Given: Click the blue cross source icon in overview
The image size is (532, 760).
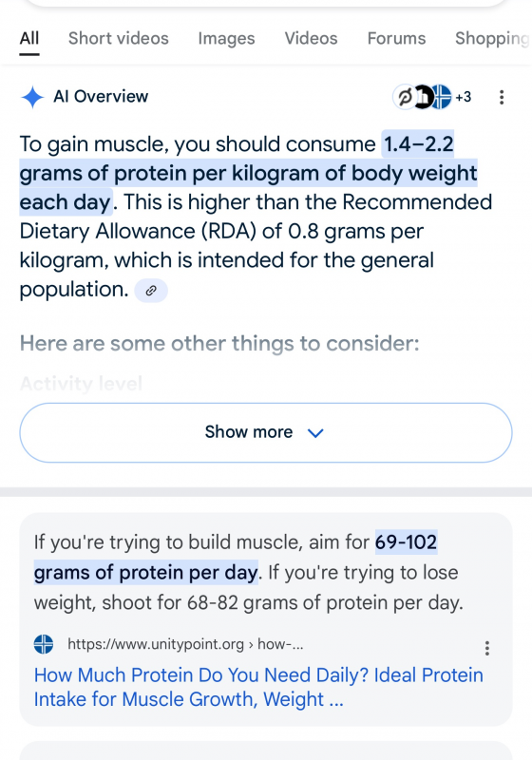Looking at the screenshot, I should point(441,98).
